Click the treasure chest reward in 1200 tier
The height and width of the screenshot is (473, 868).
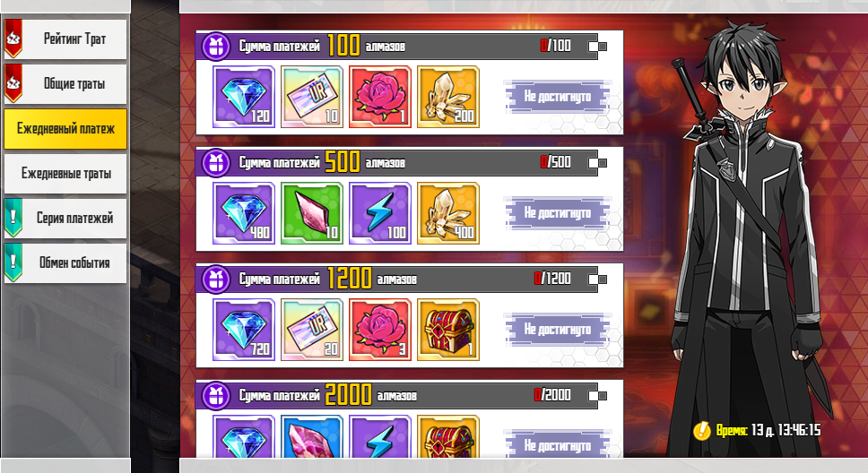pos(447,330)
